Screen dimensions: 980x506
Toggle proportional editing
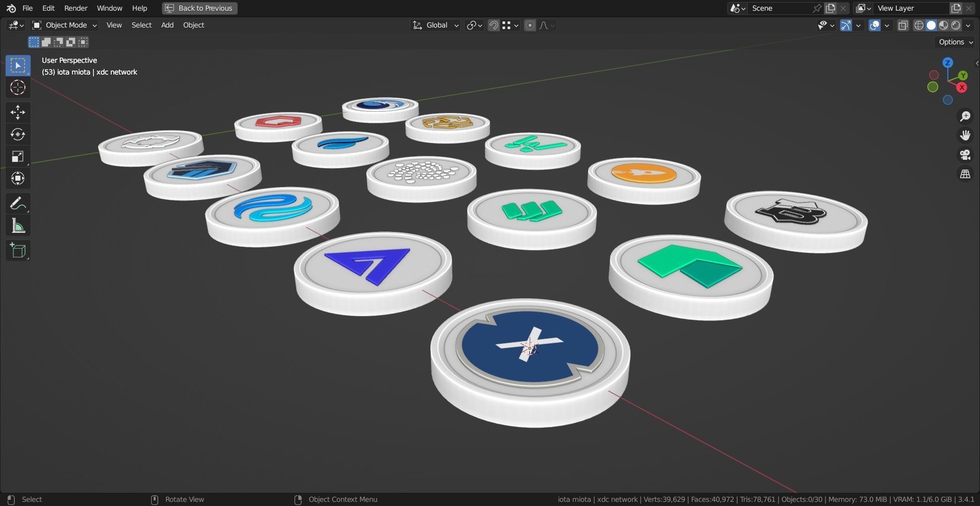530,25
